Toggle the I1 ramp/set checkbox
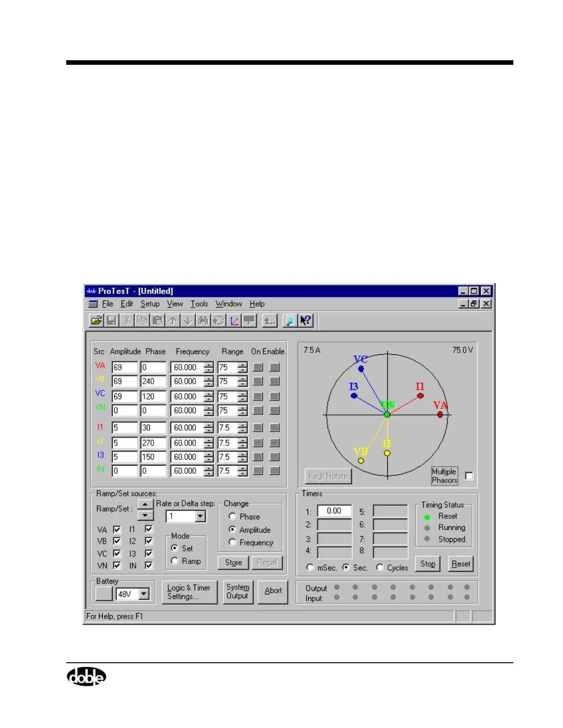 point(149,529)
